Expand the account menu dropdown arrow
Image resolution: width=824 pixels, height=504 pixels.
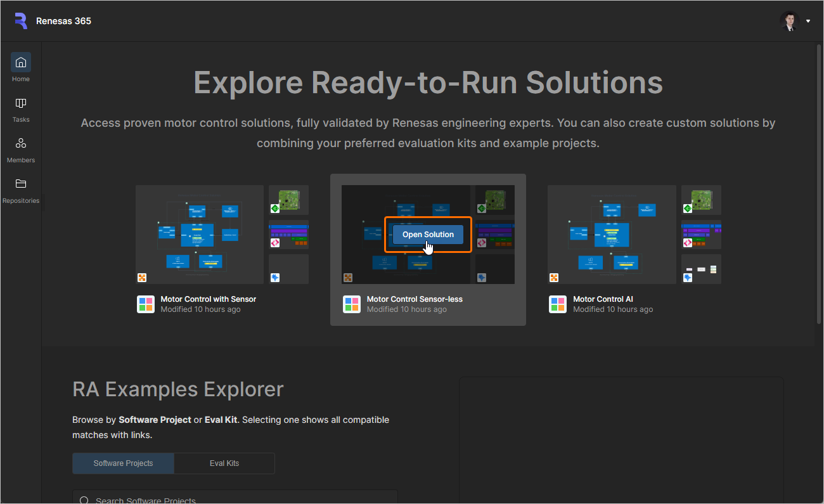pyautogui.click(x=808, y=21)
